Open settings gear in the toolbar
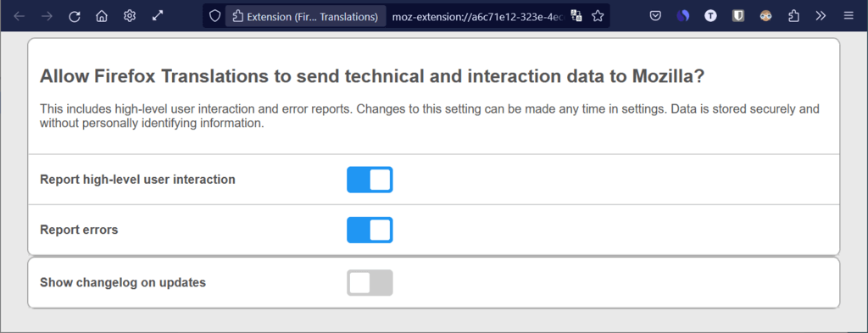The width and height of the screenshot is (868, 333). [130, 16]
